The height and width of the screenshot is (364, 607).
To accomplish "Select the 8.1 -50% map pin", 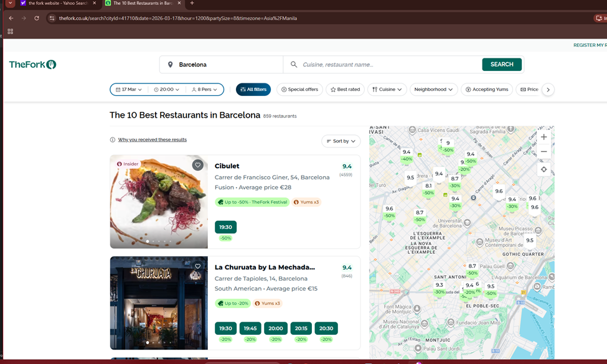I will click(x=428, y=189).
